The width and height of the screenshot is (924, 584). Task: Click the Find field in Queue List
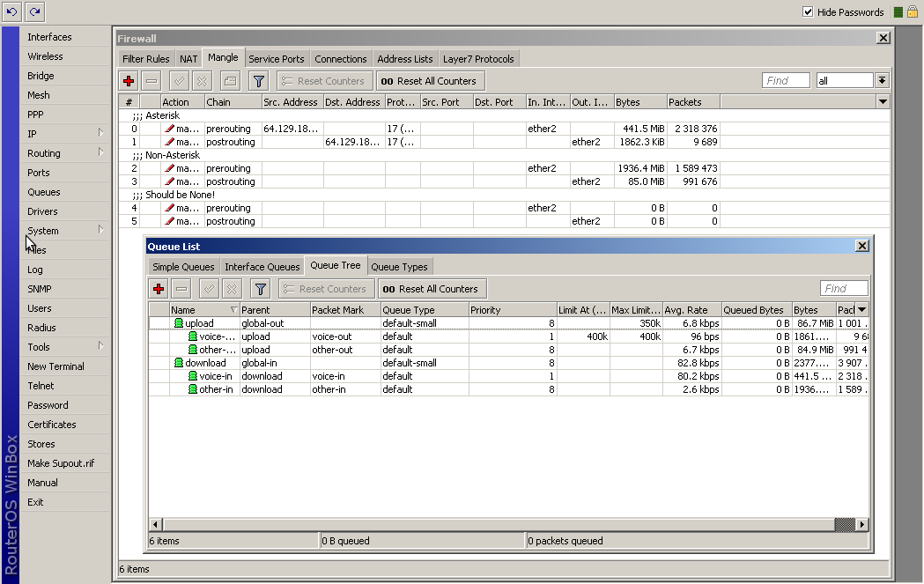(x=843, y=289)
